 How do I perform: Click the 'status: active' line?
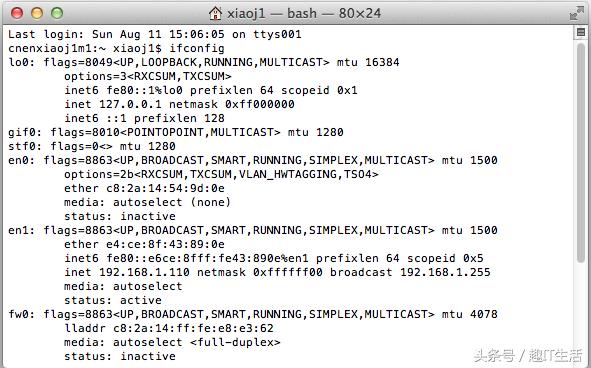pyautogui.click(x=113, y=300)
